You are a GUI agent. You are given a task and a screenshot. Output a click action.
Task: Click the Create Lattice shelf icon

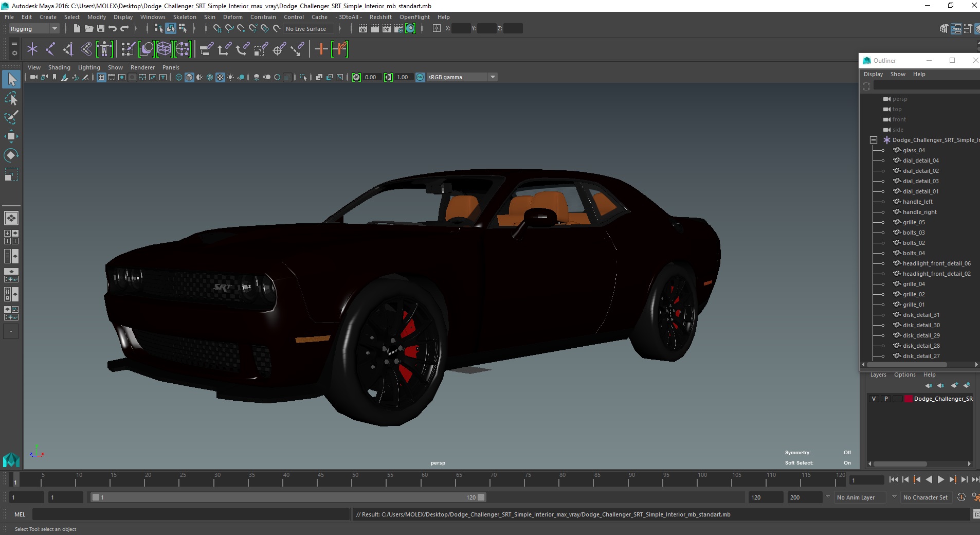[x=164, y=49]
